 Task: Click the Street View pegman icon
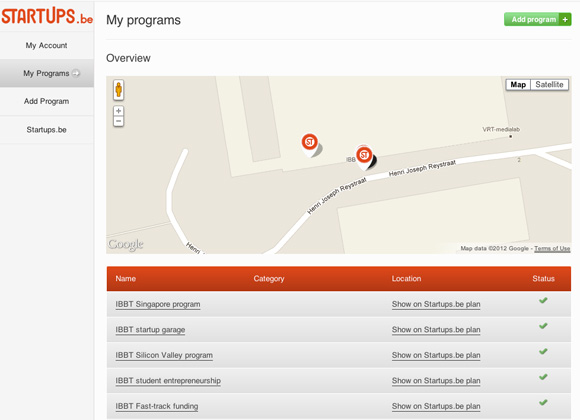(118, 90)
